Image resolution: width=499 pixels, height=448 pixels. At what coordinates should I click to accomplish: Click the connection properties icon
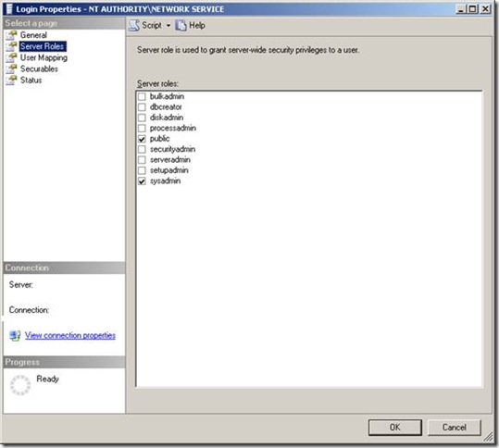[x=15, y=335]
